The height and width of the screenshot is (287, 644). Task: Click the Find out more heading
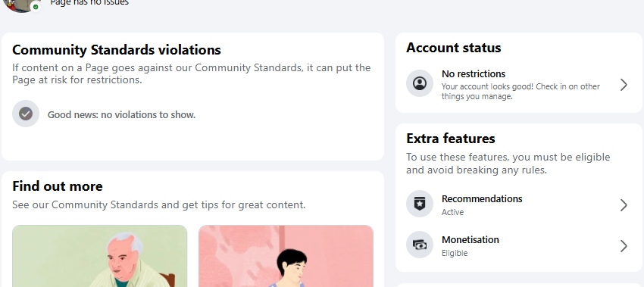58,186
